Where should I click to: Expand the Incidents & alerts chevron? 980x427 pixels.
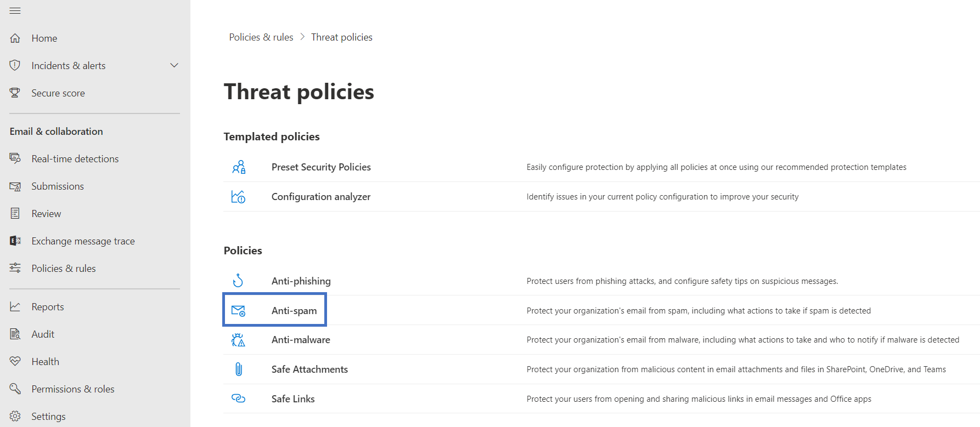pyautogui.click(x=174, y=66)
